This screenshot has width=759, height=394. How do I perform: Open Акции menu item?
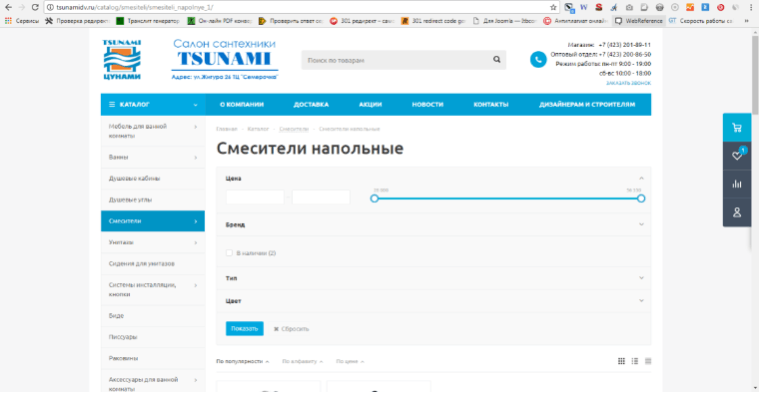point(370,105)
